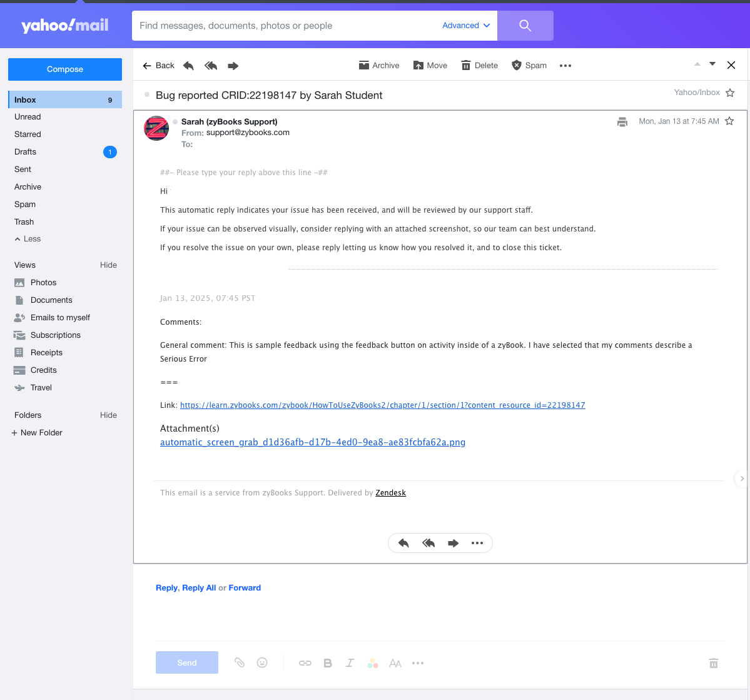Close the message view with X
Screen dimensions: 750x700
(731, 65)
